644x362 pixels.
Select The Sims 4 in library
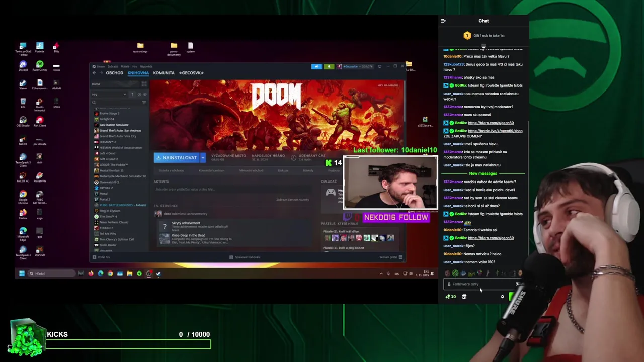[x=106, y=216]
